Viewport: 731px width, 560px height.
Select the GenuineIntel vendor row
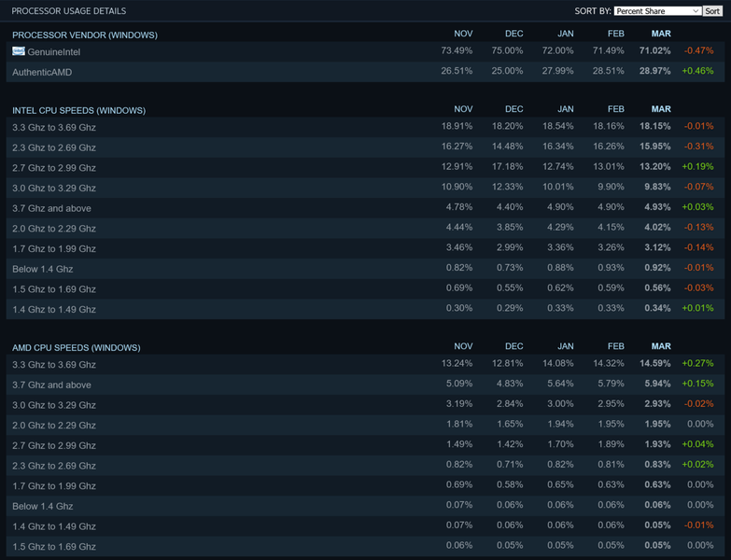54,52
